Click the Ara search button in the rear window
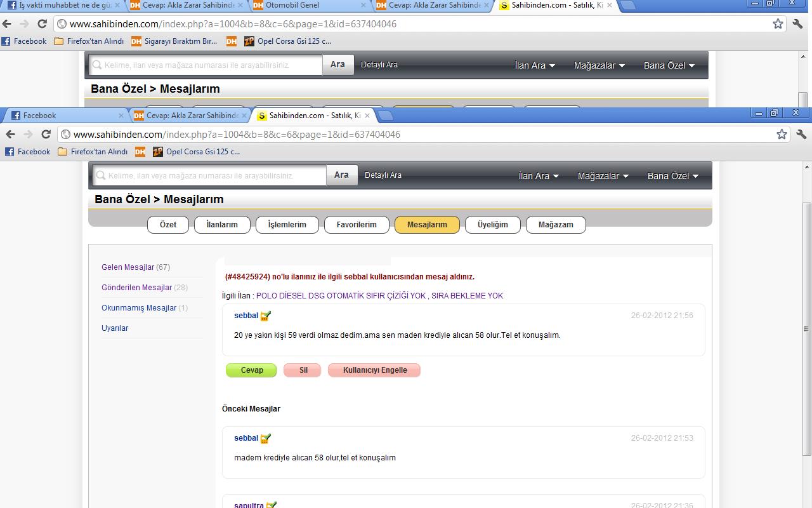The width and height of the screenshot is (812, 508). pyautogui.click(x=337, y=65)
